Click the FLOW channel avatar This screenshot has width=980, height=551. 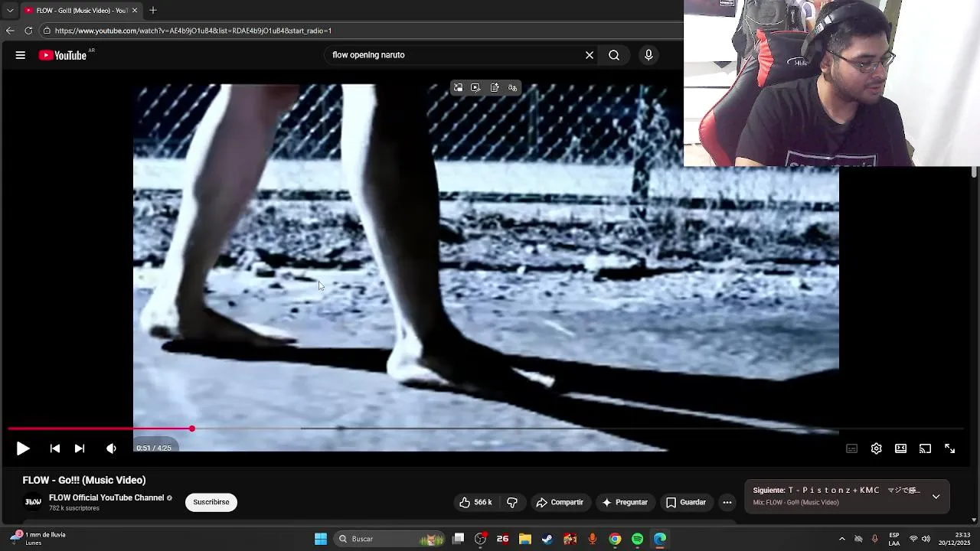pos(33,502)
